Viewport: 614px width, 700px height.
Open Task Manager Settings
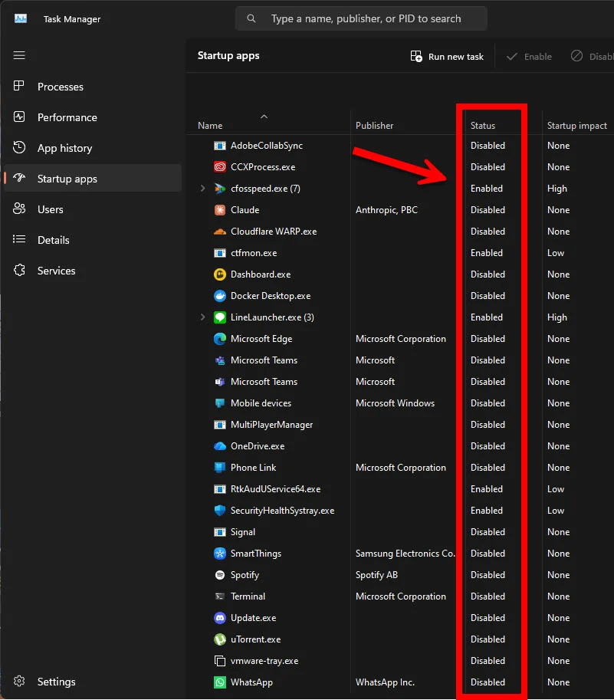pyautogui.click(x=93, y=682)
